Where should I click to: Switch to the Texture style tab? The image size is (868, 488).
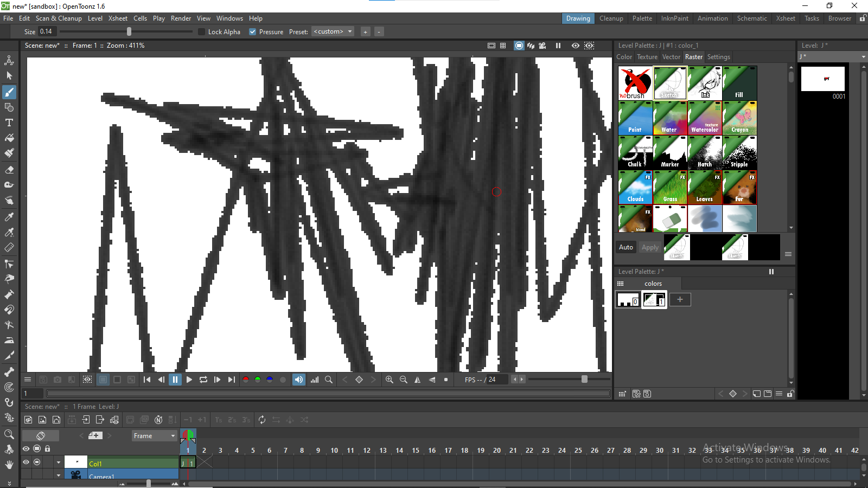(x=647, y=57)
